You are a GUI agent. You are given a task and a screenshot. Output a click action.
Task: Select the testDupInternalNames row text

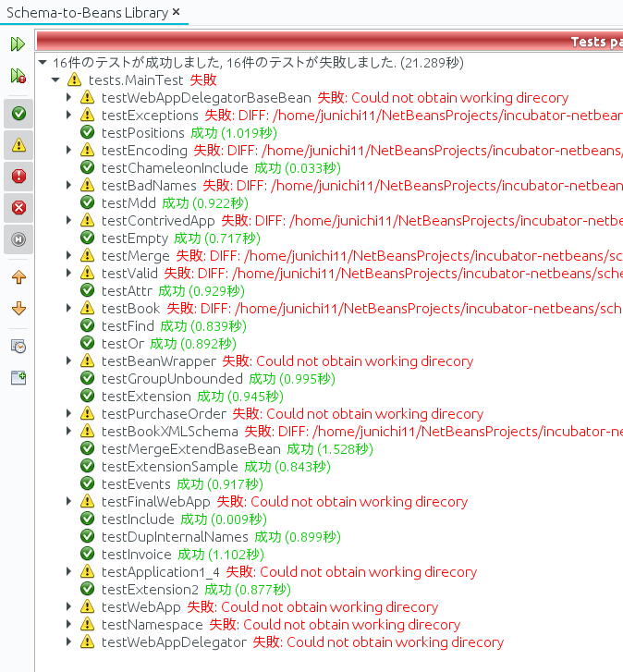click(x=221, y=536)
